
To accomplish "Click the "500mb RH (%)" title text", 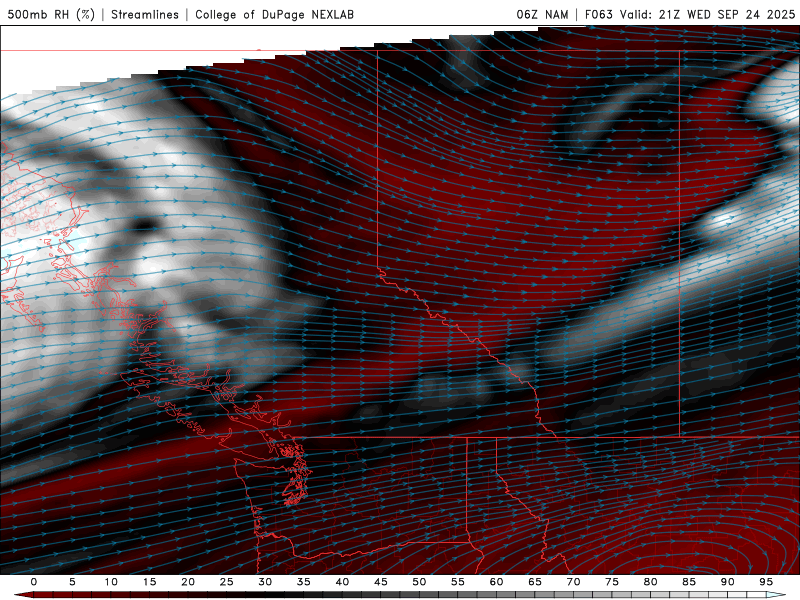I will pyautogui.click(x=51, y=14).
